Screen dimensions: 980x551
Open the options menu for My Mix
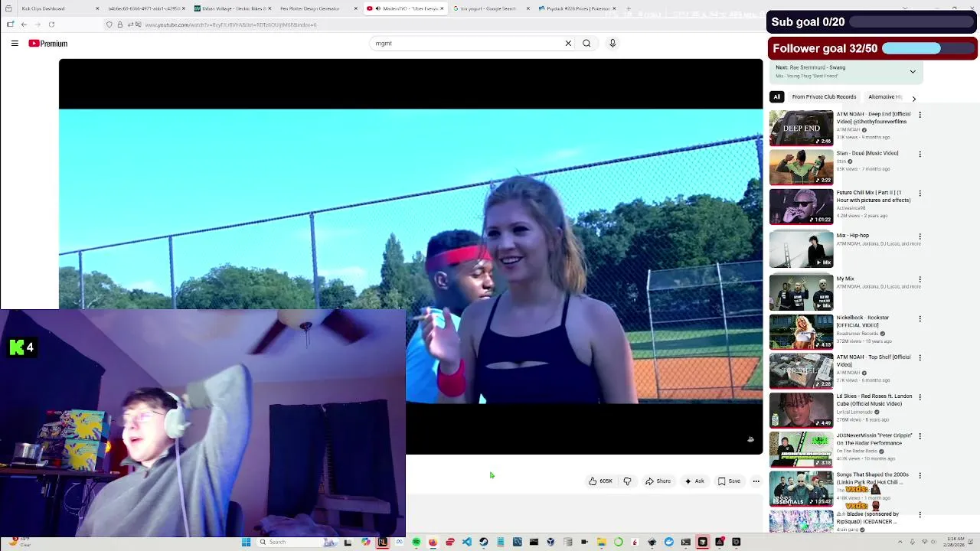click(x=920, y=279)
